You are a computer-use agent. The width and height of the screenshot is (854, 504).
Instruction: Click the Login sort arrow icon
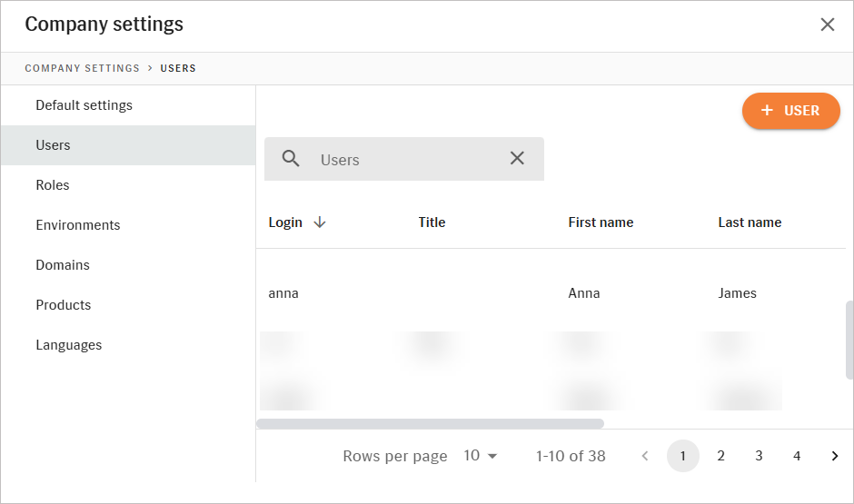pyautogui.click(x=319, y=222)
